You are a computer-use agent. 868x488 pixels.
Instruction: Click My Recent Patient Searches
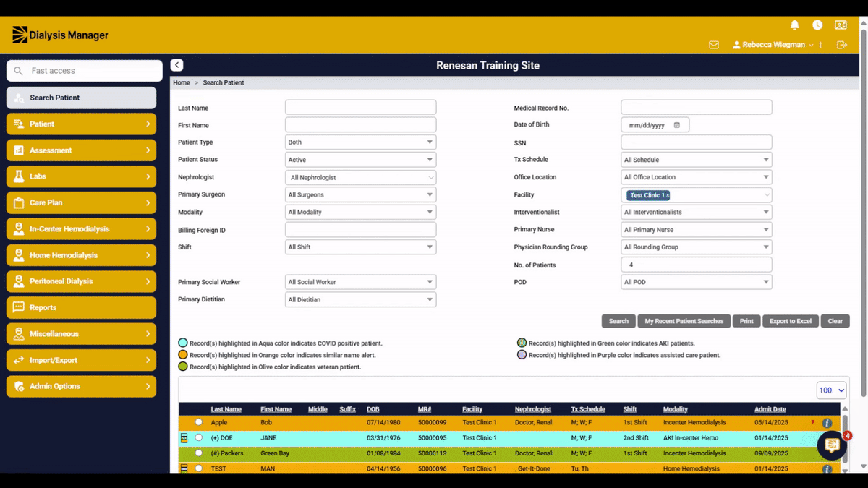click(684, 321)
